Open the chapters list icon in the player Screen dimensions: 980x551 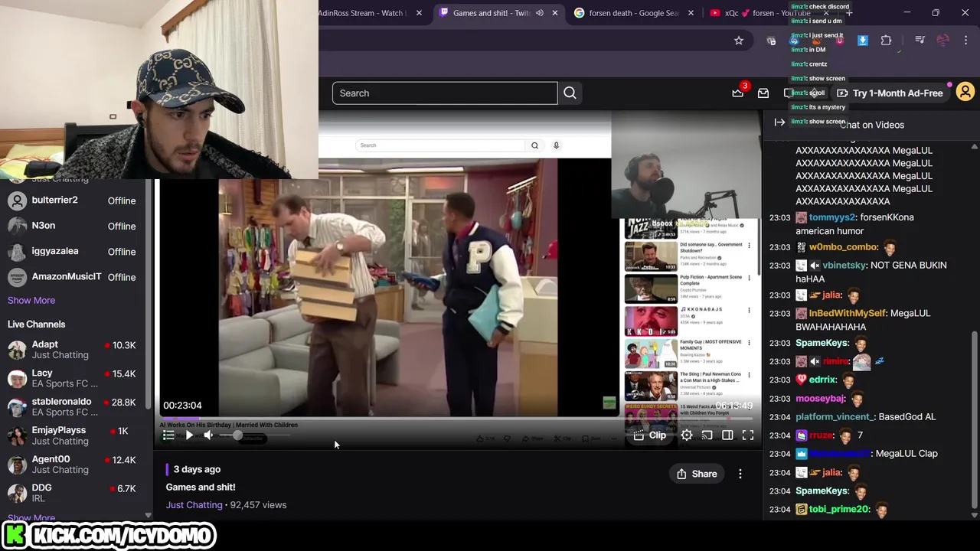pyautogui.click(x=168, y=435)
